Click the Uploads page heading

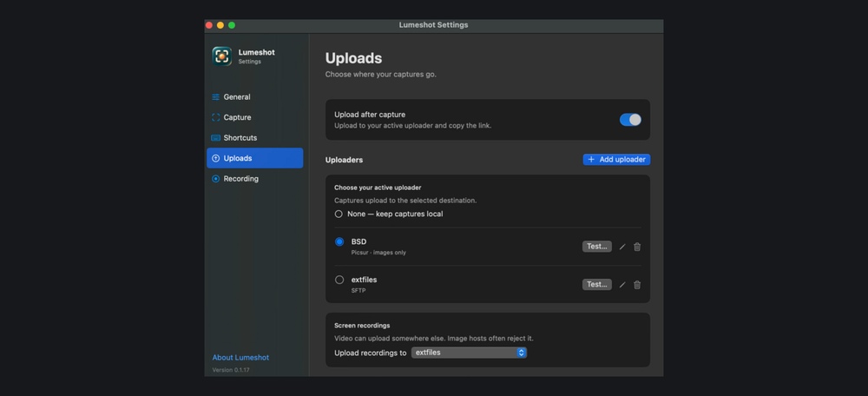tap(354, 58)
